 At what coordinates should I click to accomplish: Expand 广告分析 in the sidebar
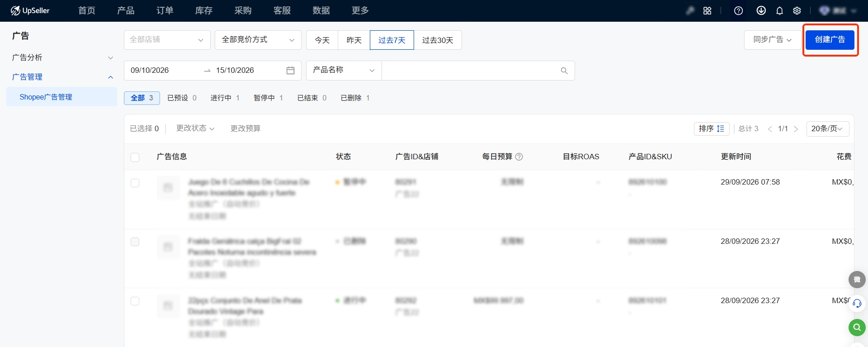point(62,57)
